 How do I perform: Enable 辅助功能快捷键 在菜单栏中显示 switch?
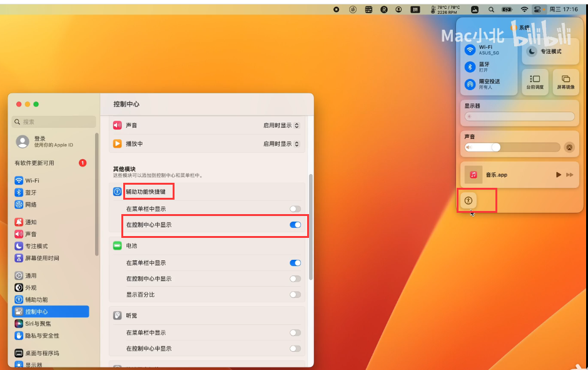click(x=295, y=208)
